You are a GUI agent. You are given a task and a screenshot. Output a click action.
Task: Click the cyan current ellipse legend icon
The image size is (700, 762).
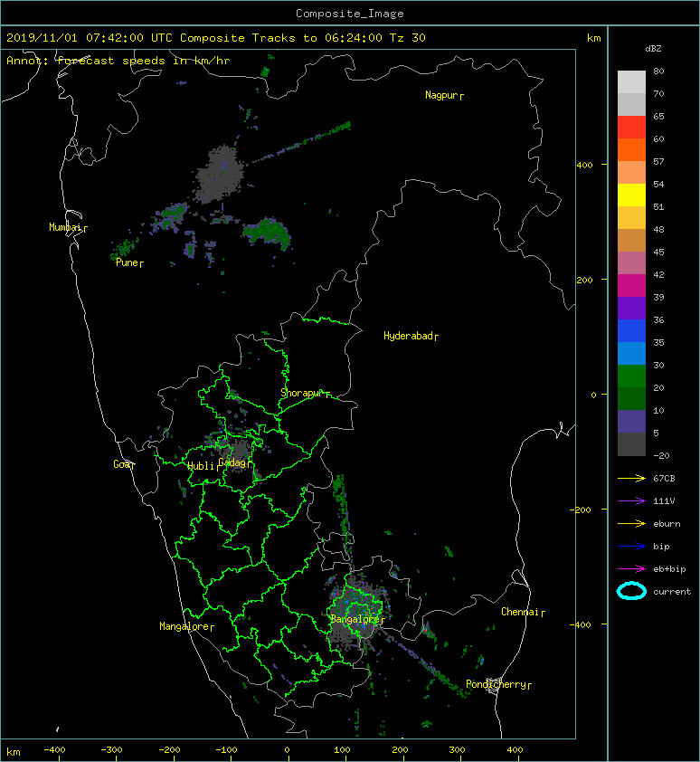631,591
